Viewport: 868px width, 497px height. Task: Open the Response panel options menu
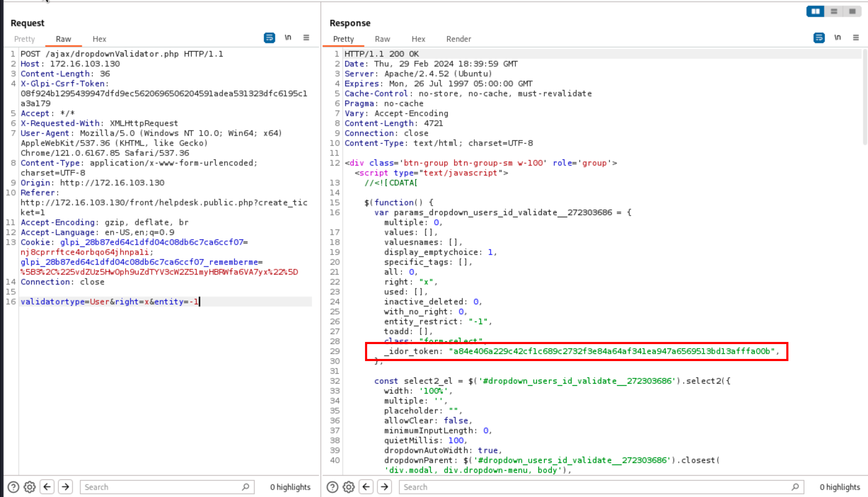point(856,37)
